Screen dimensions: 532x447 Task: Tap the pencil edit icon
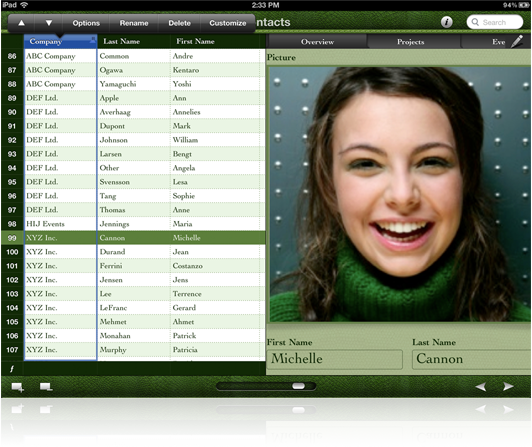[x=517, y=41]
